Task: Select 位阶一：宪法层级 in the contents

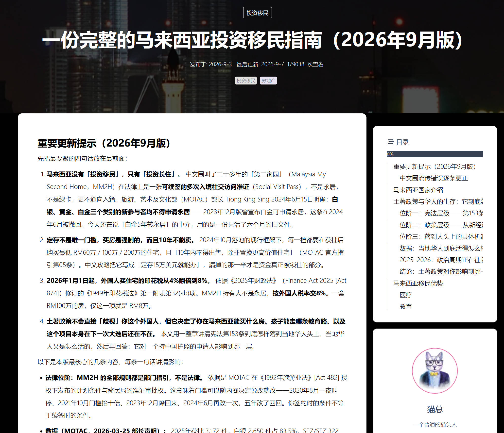Action: pyautogui.click(x=441, y=213)
